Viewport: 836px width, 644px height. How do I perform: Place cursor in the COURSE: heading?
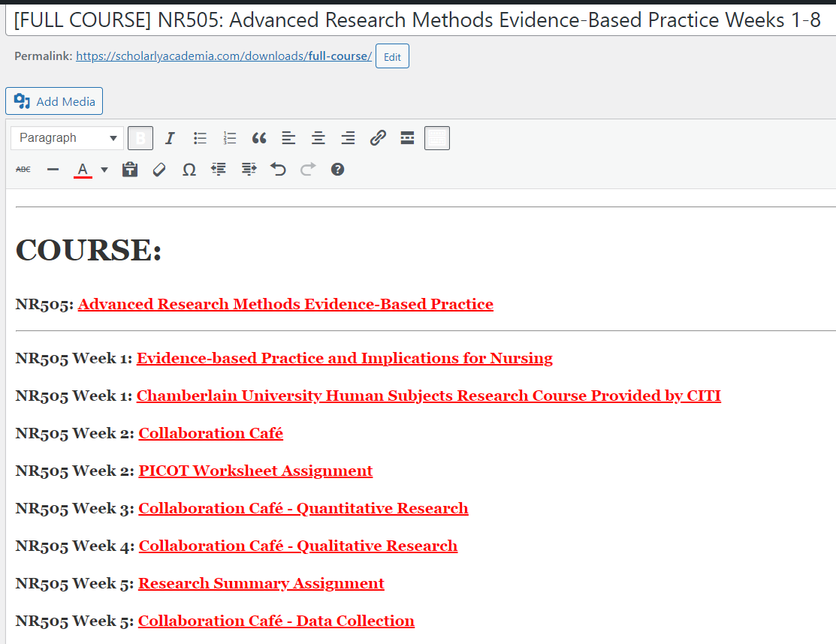click(x=89, y=250)
